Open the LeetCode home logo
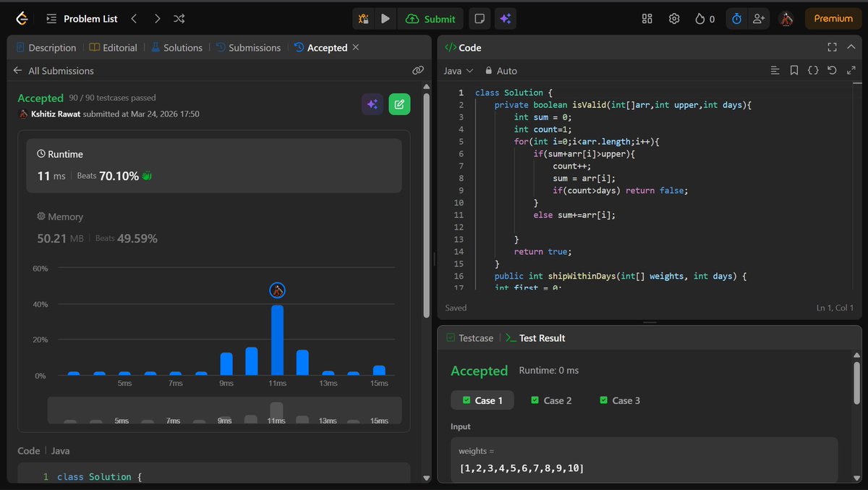This screenshot has height=490, width=868. pos(20,19)
